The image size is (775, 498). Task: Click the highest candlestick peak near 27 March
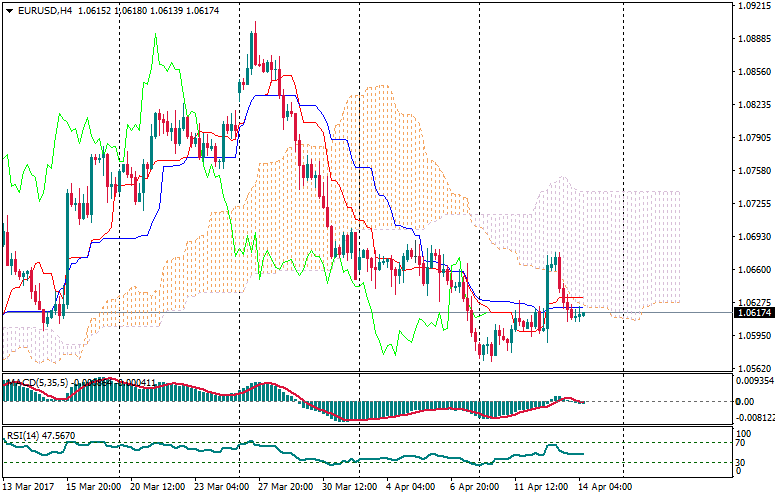254,24
